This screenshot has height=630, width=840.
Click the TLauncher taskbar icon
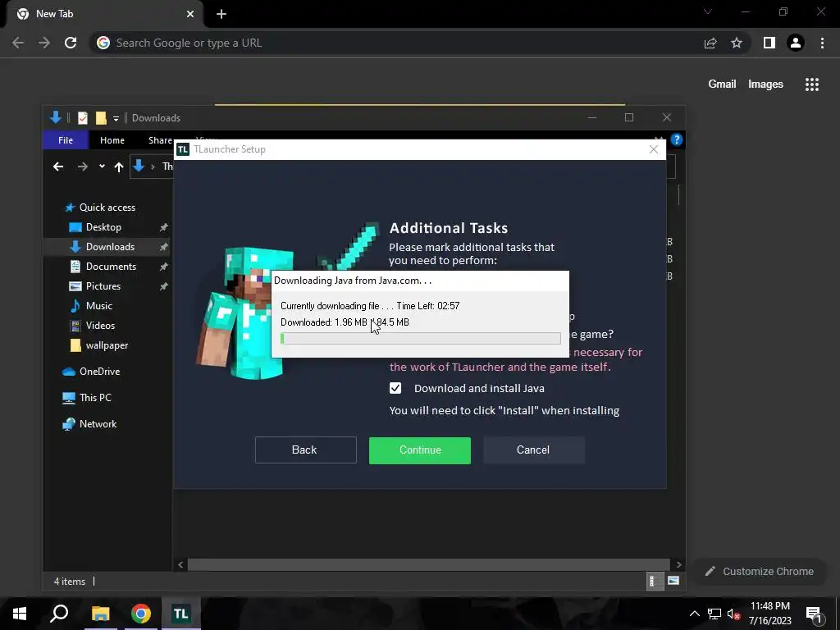click(181, 614)
